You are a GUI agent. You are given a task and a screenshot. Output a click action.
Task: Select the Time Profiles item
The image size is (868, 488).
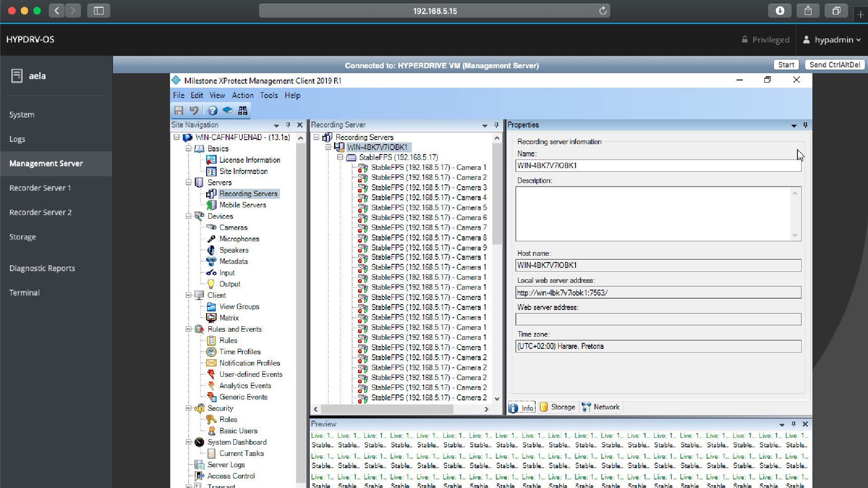(x=240, y=352)
